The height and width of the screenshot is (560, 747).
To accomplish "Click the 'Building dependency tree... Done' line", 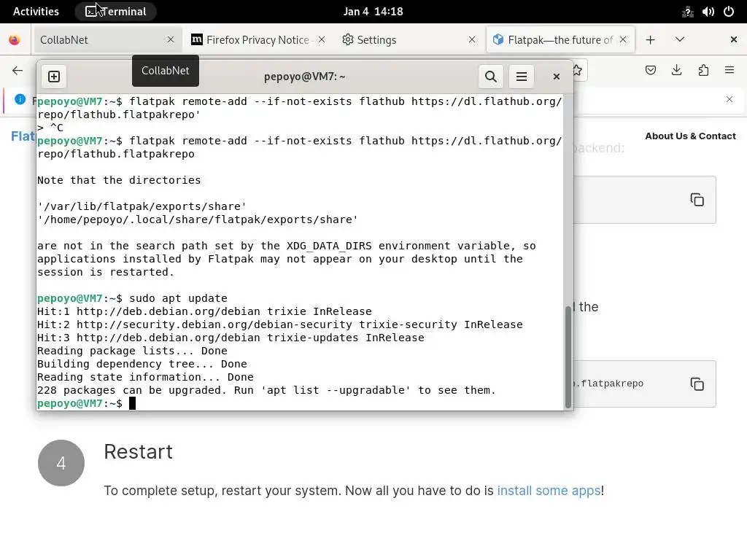I will pos(142,365).
